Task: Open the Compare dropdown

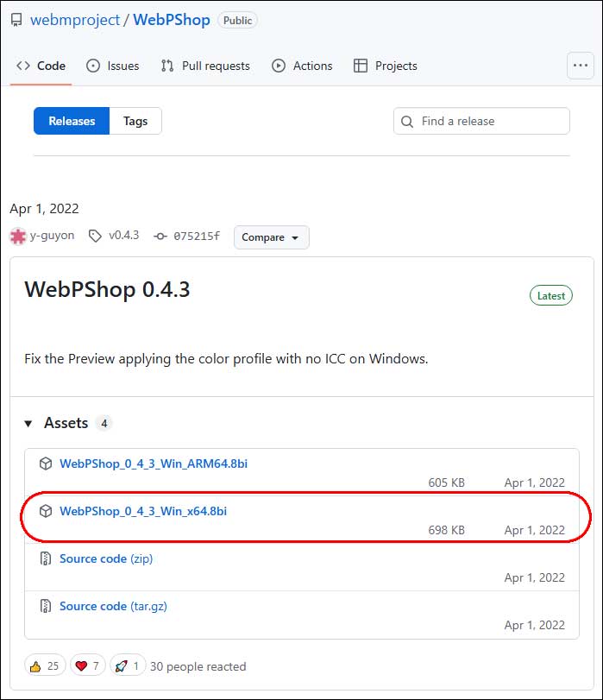Action: pyautogui.click(x=271, y=236)
